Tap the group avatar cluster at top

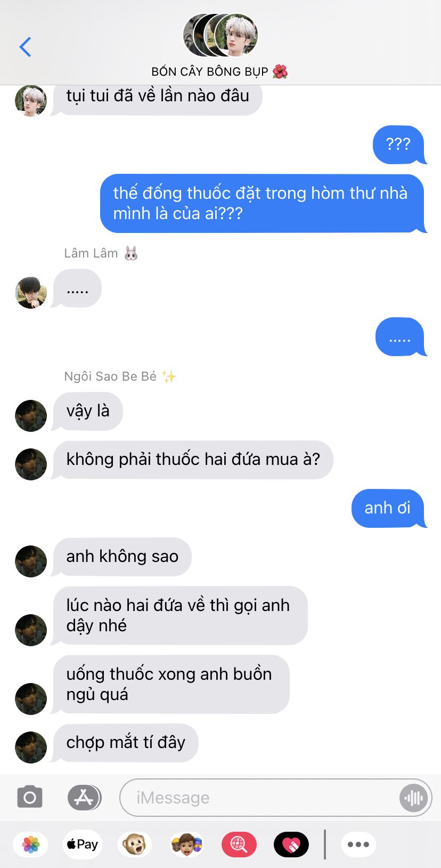(x=220, y=35)
